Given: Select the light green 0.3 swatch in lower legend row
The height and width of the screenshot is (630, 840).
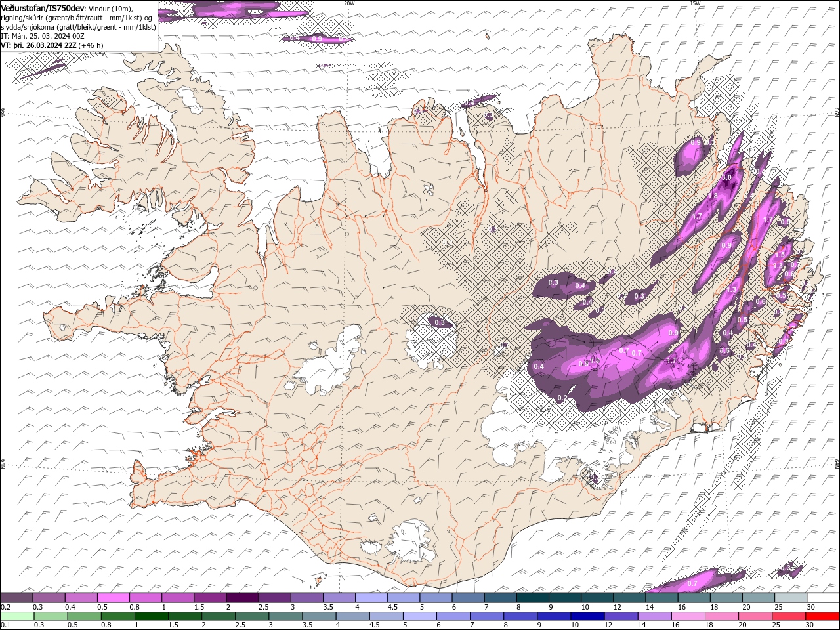Looking at the screenshot, I should coord(51,616).
